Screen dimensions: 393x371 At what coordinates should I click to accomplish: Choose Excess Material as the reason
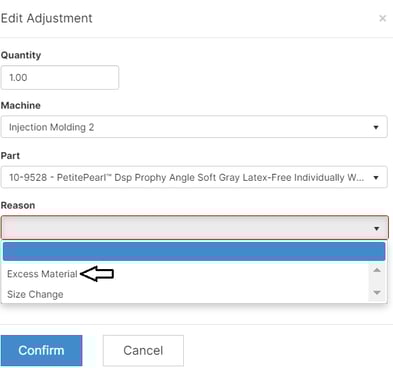[x=42, y=274]
